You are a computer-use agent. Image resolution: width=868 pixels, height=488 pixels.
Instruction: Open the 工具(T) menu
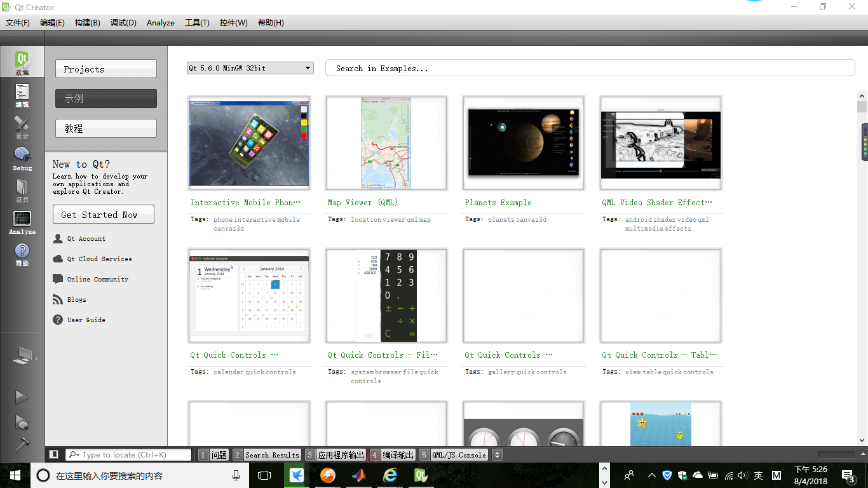coord(197,23)
